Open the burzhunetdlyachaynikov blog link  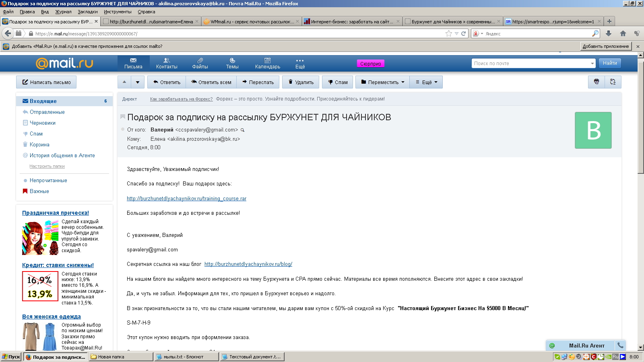[248, 264]
